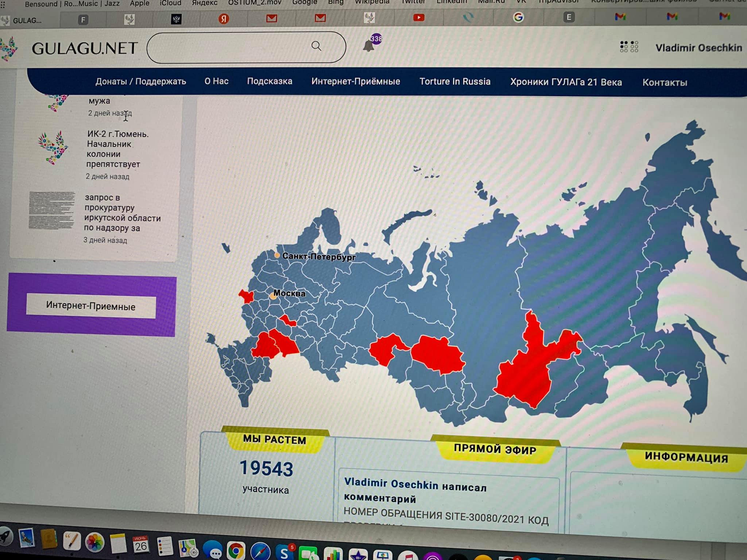This screenshot has height=560, width=747.
Task: Open Google Chrome in the Dock
Action: pyautogui.click(x=236, y=551)
